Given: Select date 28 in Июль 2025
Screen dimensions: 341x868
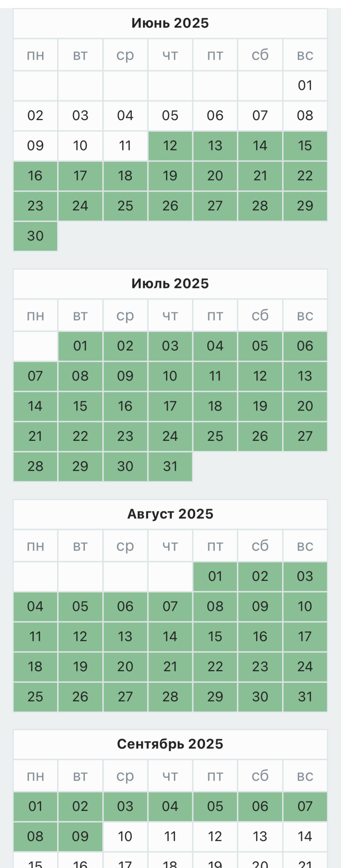Looking at the screenshot, I should (35, 466).
